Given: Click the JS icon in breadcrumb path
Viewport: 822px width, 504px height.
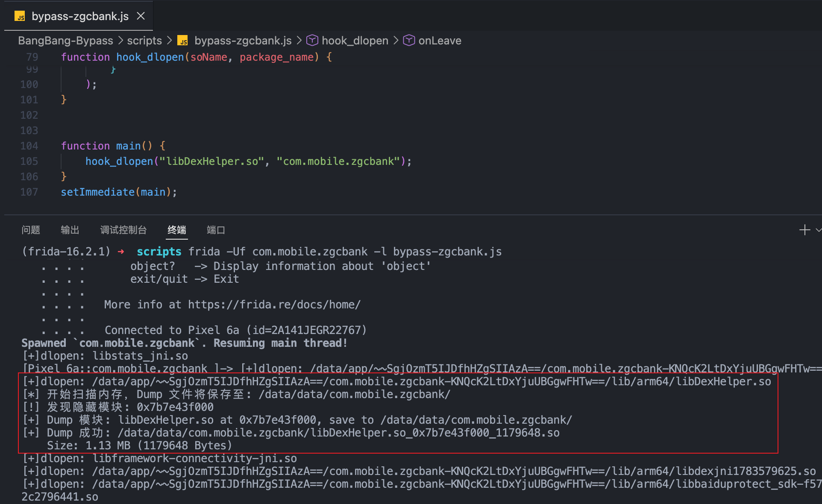Looking at the screenshot, I should [182, 41].
